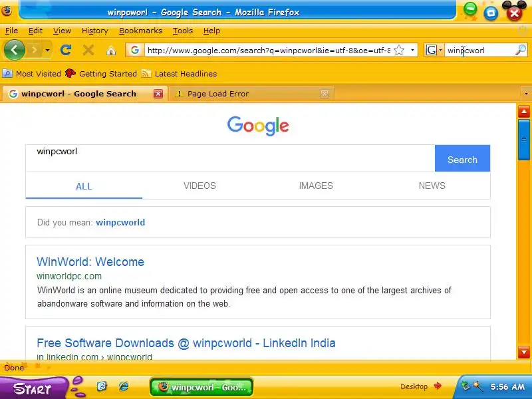This screenshot has width=532, height=399.
Task: Close the Google Search tab
Action: (x=158, y=94)
